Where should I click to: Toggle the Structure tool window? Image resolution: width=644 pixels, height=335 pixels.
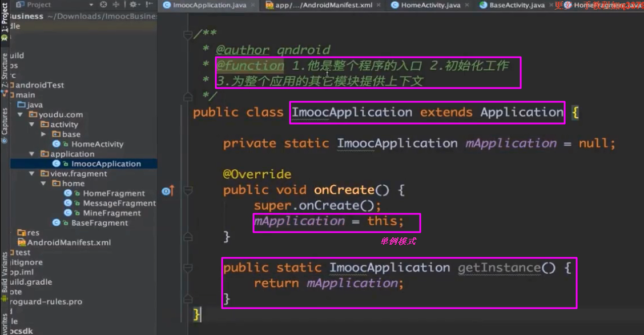point(5,73)
